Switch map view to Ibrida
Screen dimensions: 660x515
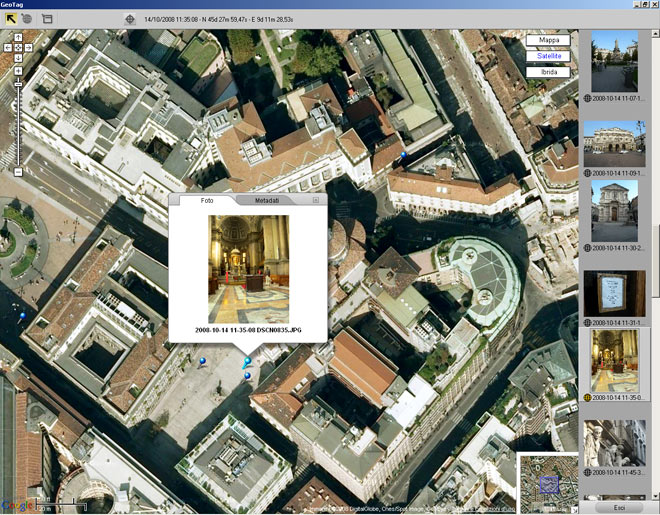click(548, 72)
